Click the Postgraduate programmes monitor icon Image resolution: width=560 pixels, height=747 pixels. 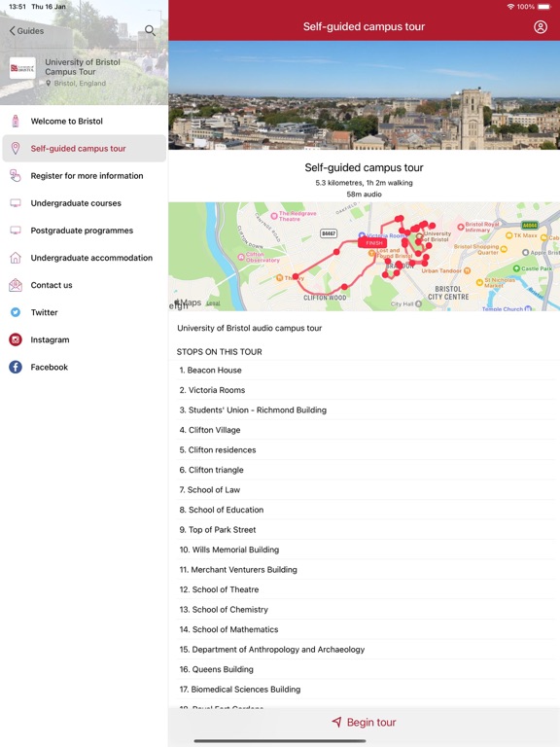point(16,231)
